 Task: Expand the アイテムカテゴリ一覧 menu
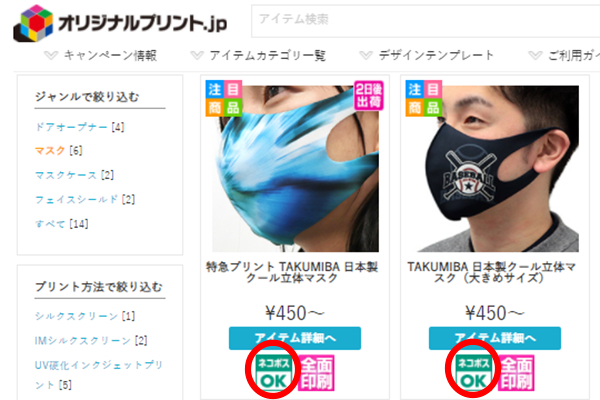[258, 56]
